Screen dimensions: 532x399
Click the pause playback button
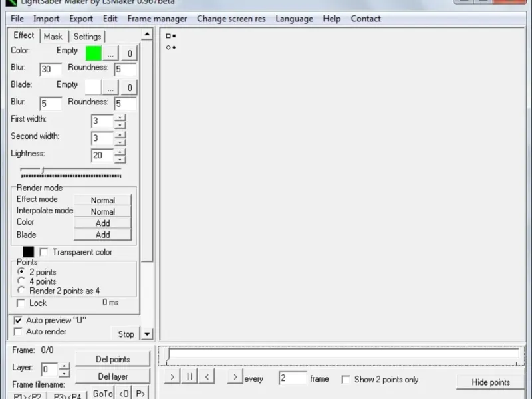point(190,376)
